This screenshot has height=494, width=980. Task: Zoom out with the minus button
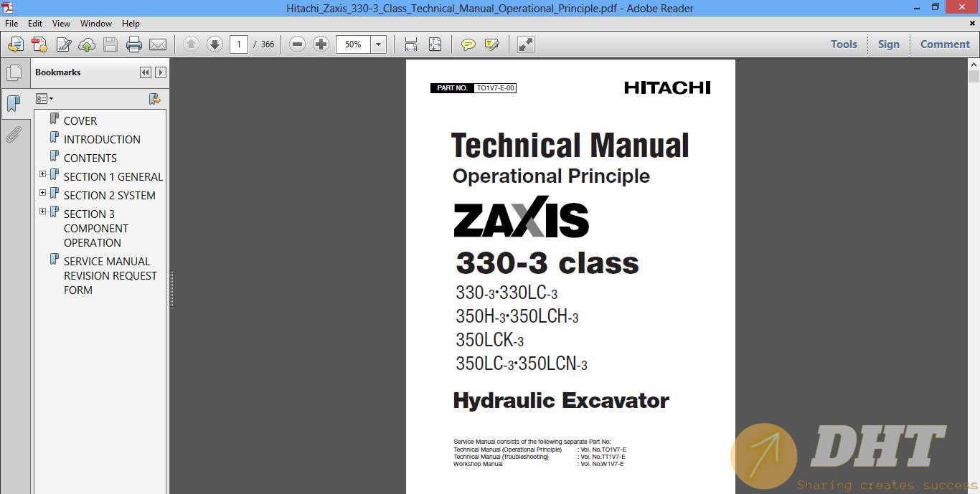[297, 44]
